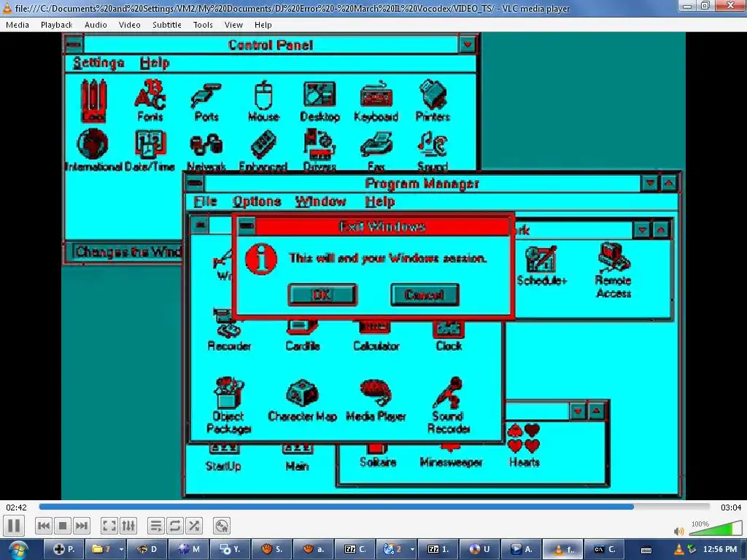This screenshot has height=560, width=747.
Task: Open the Ports icon in Control Panel
Action: (x=206, y=101)
